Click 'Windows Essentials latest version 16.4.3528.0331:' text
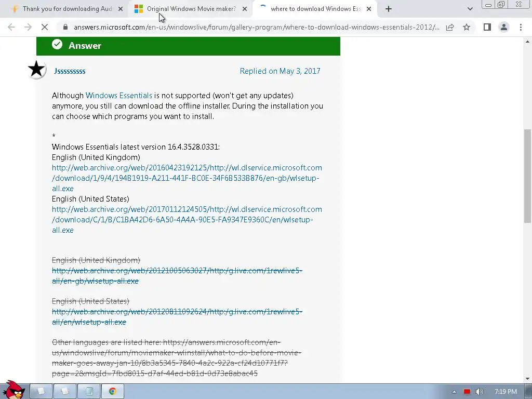 (x=136, y=147)
